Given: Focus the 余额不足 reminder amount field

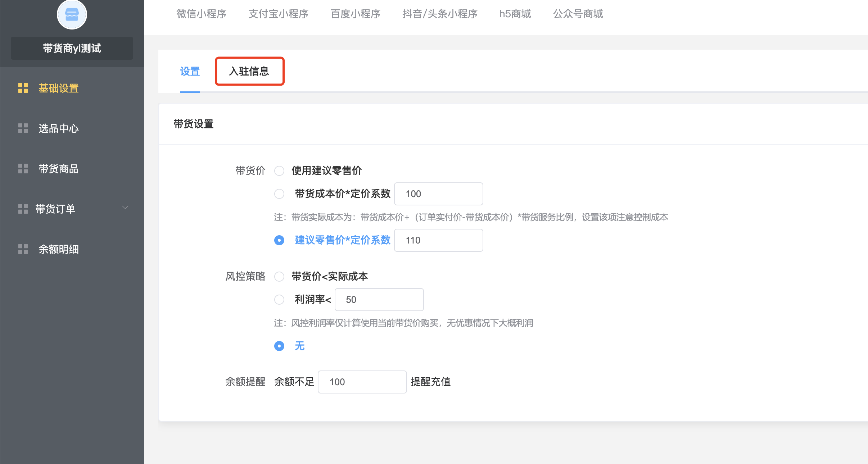Looking at the screenshot, I should (x=362, y=382).
